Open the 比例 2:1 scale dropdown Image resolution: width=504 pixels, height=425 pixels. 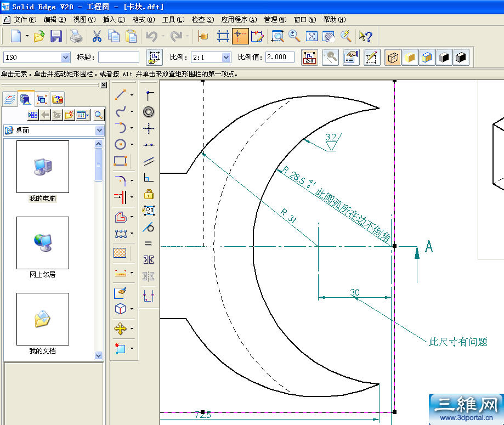(x=226, y=57)
